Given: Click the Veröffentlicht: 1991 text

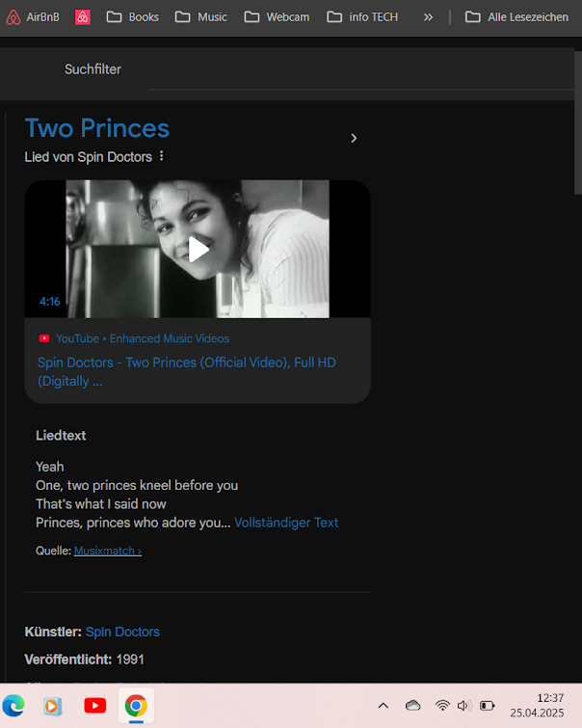Looking at the screenshot, I should tap(85, 660).
